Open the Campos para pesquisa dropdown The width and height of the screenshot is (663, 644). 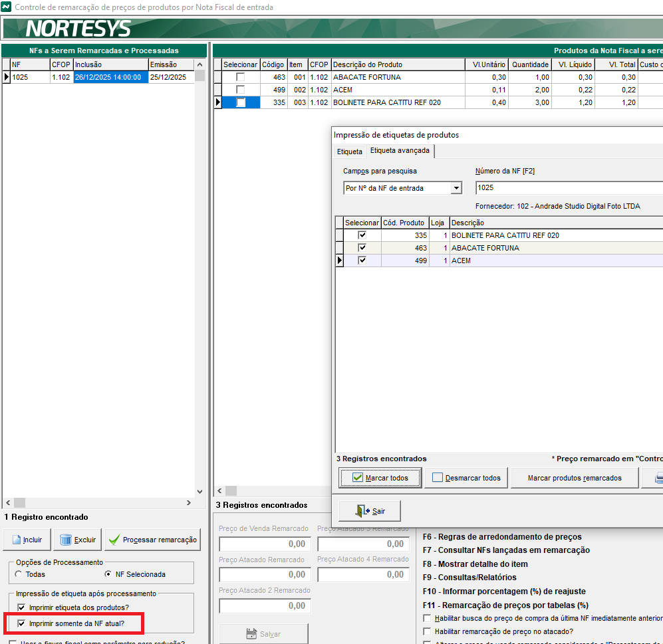pyautogui.click(x=456, y=188)
